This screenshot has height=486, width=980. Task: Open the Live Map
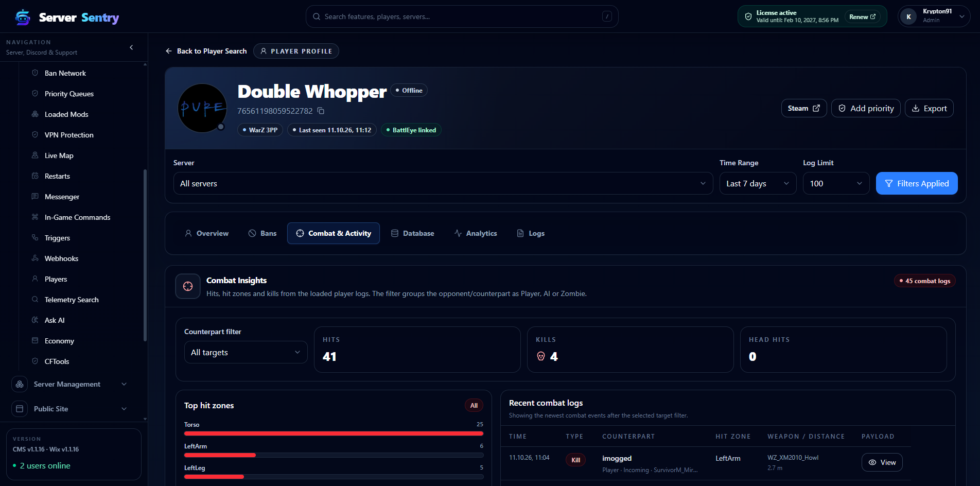pos(59,155)
